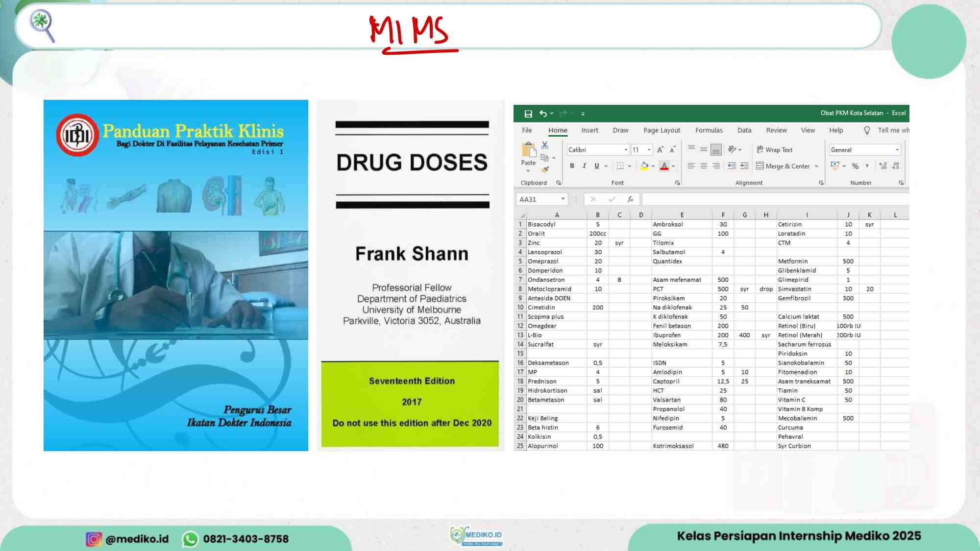Click Insert Function fx icon

click(x=630, y=199)
